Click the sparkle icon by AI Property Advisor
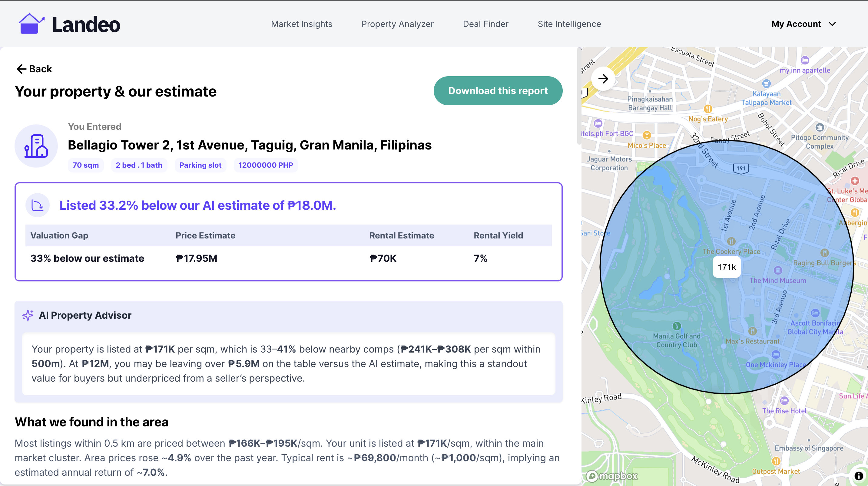Image resolution: width=868 pixels, height=486 pixels. click(28, 315)
